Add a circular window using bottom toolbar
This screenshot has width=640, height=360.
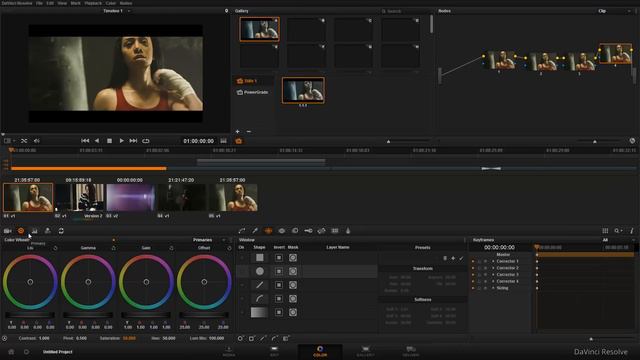click(x=240, y=338)
